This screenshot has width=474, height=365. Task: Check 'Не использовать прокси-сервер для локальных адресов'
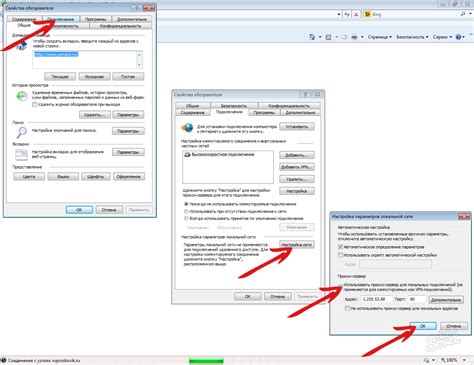347,309
